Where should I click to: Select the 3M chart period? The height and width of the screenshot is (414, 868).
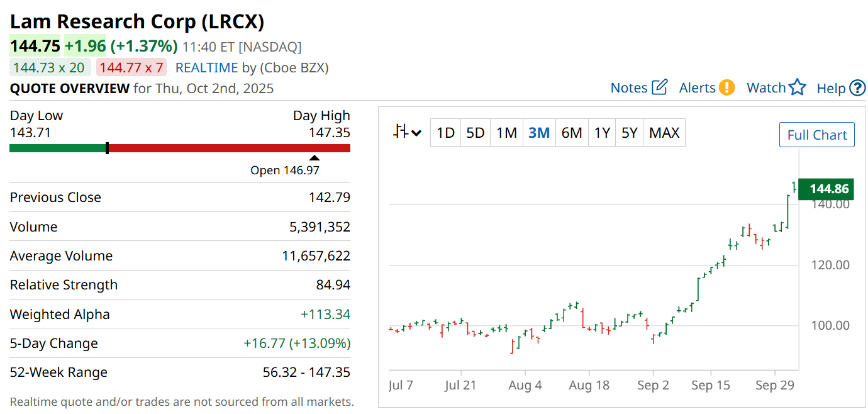tap(539, 133)
